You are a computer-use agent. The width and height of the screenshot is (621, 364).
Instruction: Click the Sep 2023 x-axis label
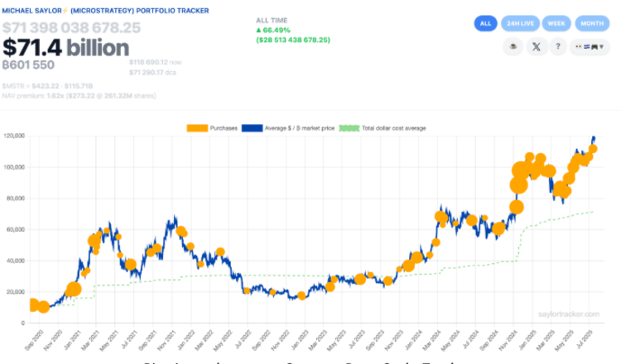[374, 340]
